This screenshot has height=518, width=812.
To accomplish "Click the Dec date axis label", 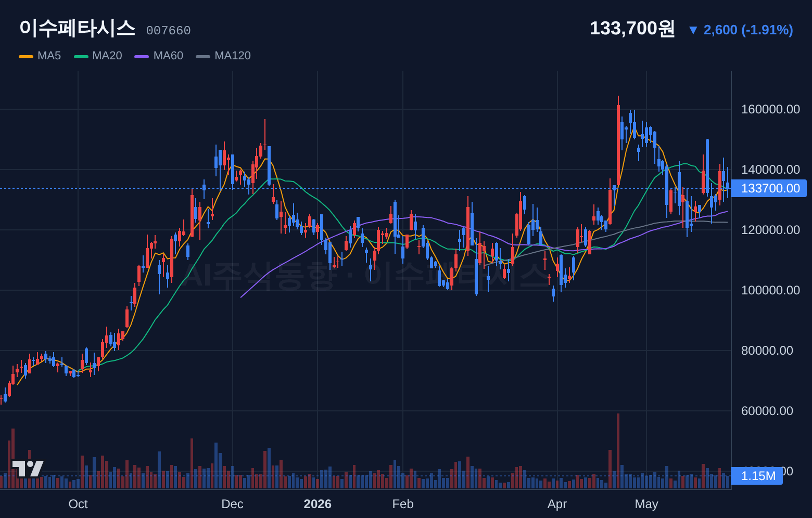I will pyautogui.click(x=232, y=504).
